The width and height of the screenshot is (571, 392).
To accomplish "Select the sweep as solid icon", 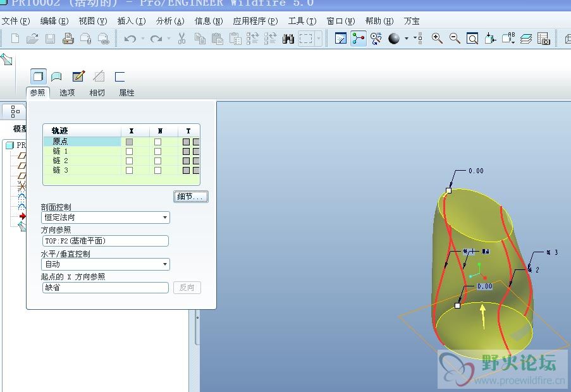I will [x=38, y=77].
